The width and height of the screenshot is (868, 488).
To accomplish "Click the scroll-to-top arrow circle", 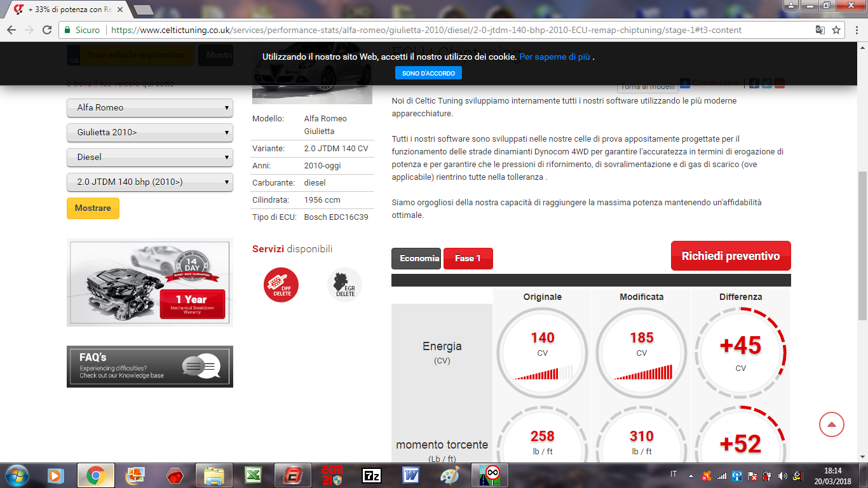I will click(831, 424).
